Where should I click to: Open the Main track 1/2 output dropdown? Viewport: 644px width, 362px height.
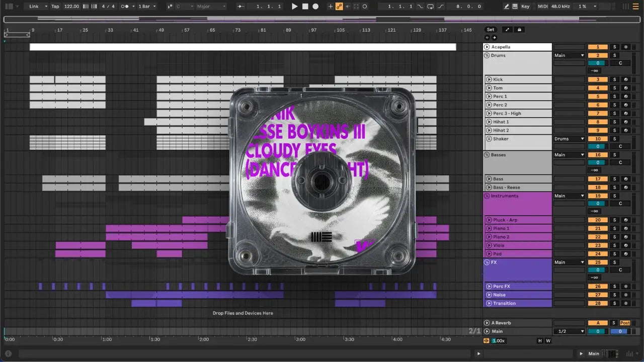click(x=570, y=331)
